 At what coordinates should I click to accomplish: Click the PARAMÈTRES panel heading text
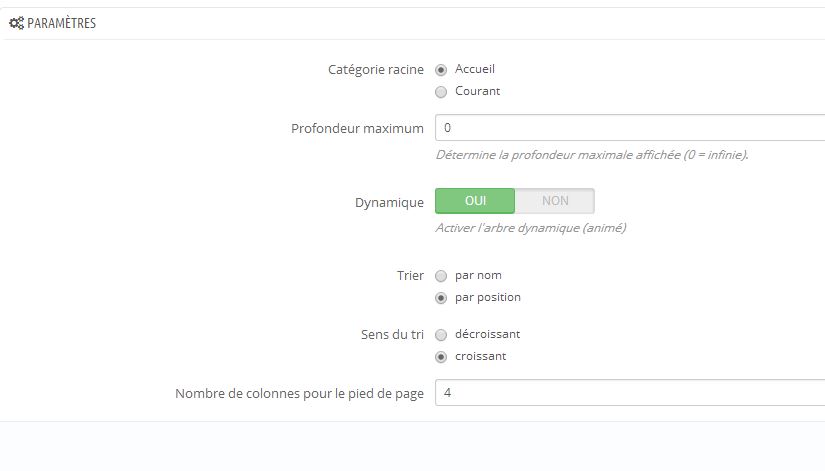click(62, 23)
